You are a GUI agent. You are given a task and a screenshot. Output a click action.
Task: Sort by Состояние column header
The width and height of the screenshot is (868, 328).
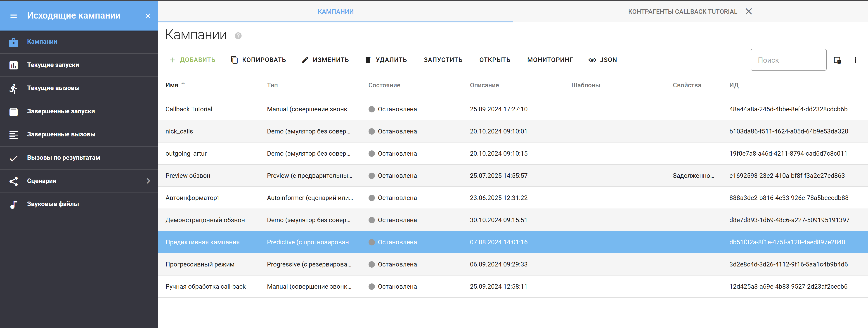point(384,85)
